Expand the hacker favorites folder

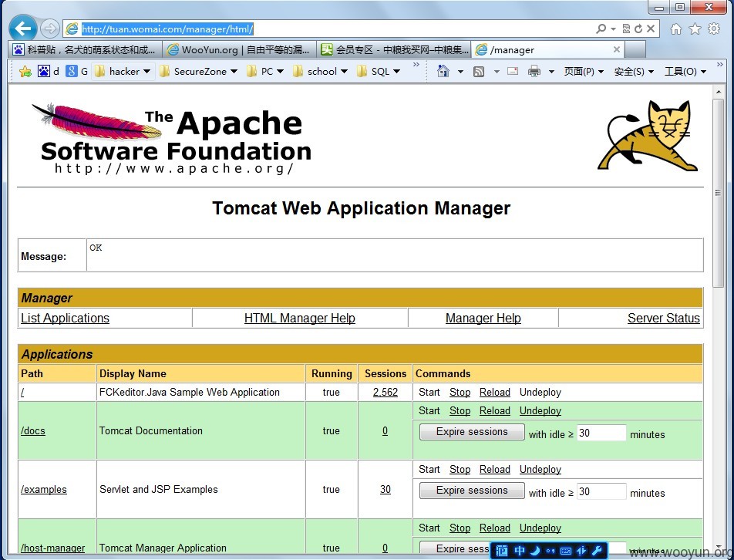pos(123,71)
